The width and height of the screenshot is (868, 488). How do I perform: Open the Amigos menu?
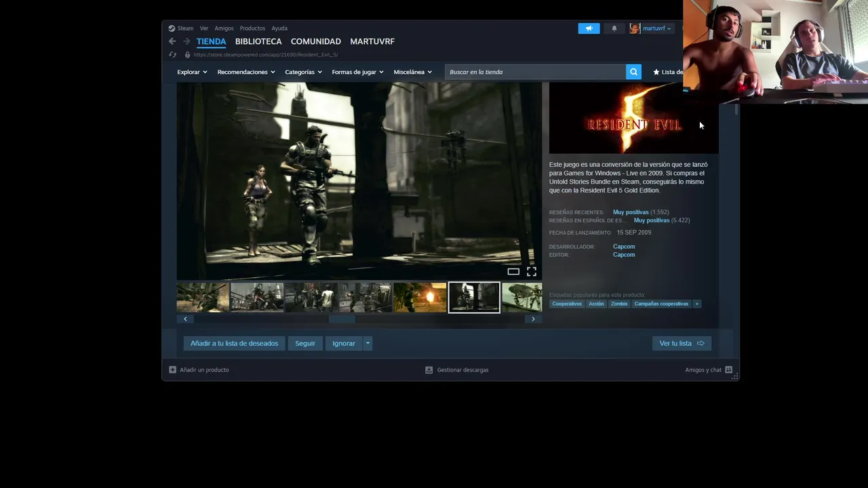point(224,28)
